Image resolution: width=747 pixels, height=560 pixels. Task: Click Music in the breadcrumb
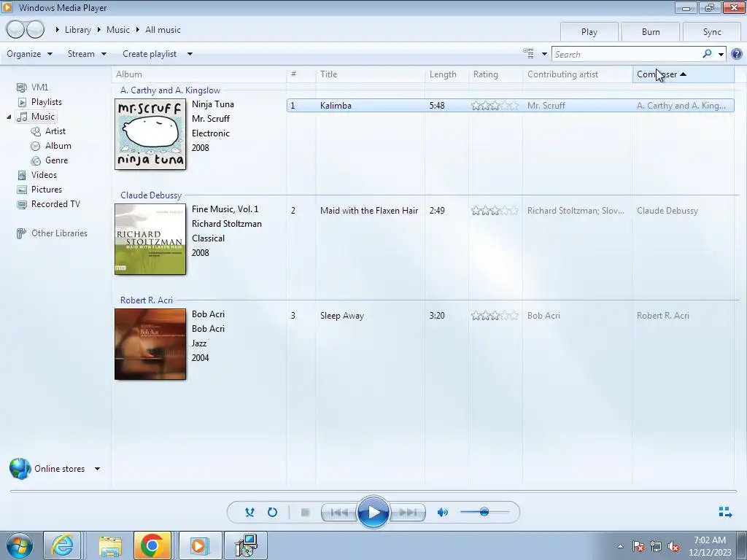click(x=117, y=29)
